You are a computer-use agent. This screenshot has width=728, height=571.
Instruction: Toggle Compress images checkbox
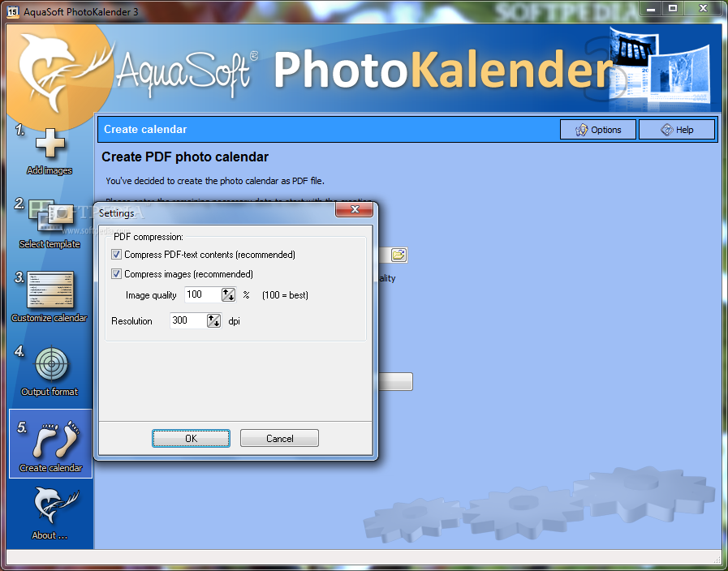tap(117, 273)
